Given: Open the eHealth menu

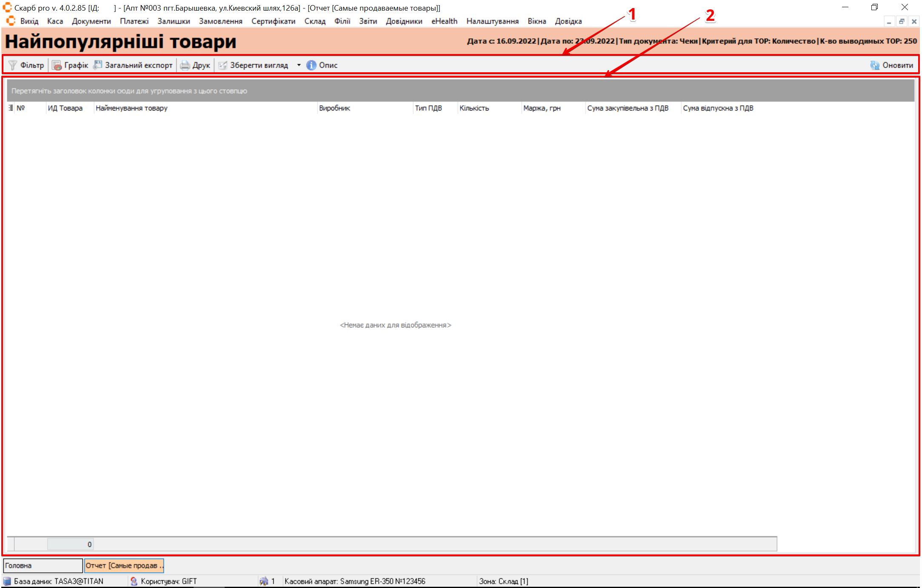Looking at the screenshot, I should coord(444,21).
